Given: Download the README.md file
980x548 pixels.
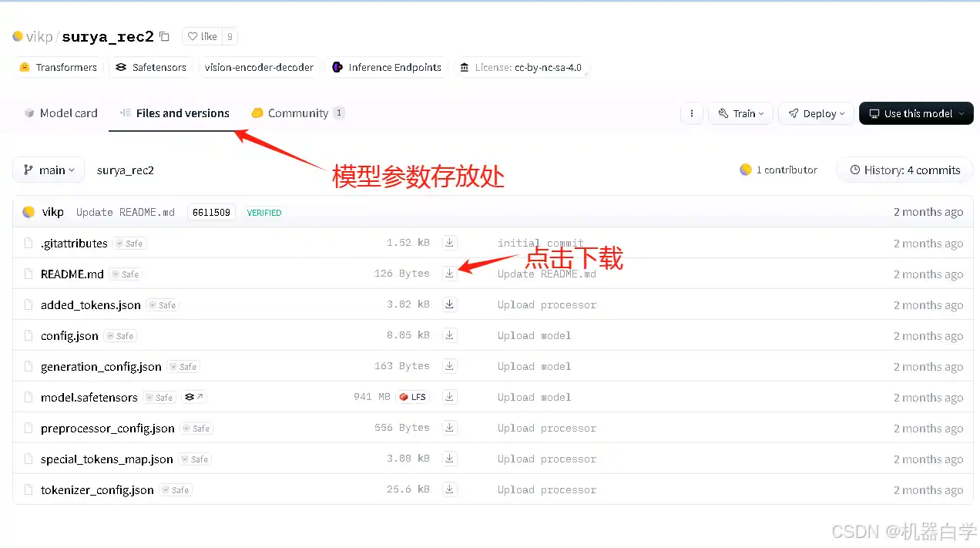Looking at the screenshot, I should coord(450,274).
